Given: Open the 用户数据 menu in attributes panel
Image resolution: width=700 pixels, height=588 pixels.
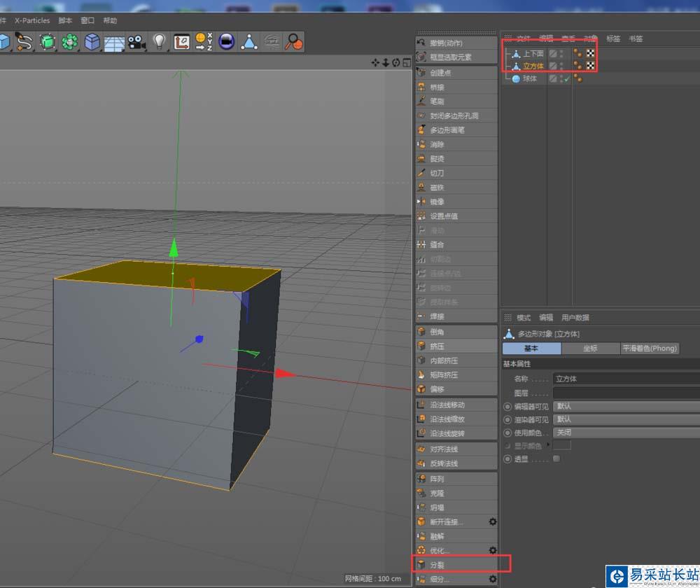Looking at the screenshot, I should point(575,318).
